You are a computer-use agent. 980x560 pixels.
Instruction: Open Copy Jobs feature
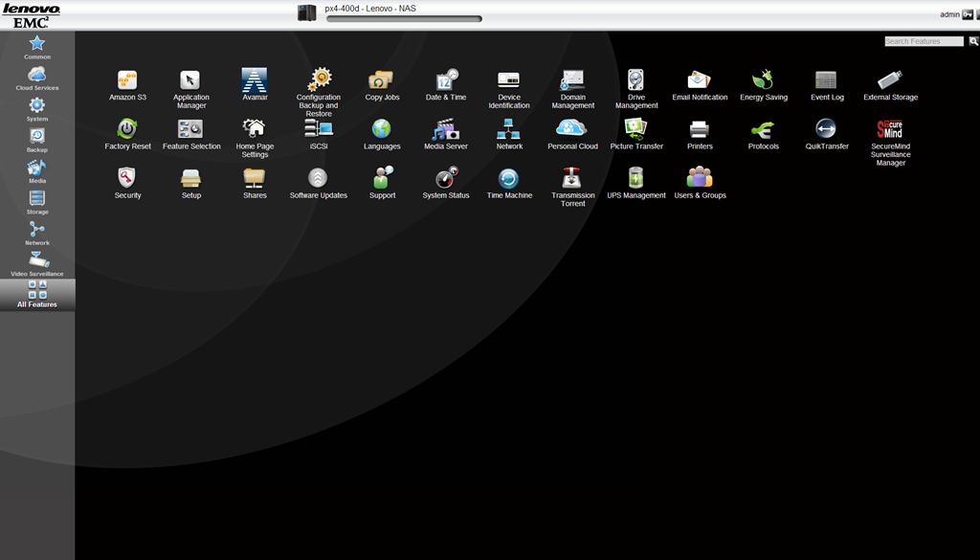point(382,80)
